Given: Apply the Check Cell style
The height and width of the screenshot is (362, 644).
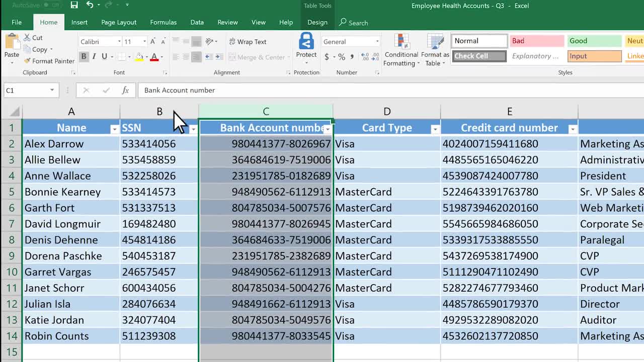Looking at the screenshot, I should (x=479, y=56).
